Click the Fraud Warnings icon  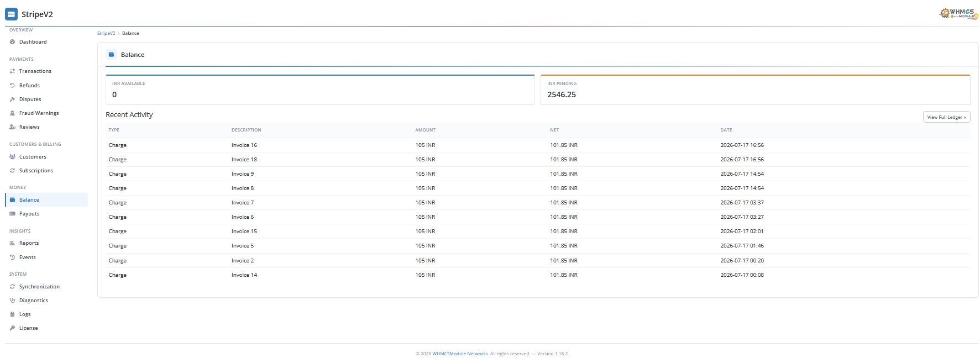12,113
